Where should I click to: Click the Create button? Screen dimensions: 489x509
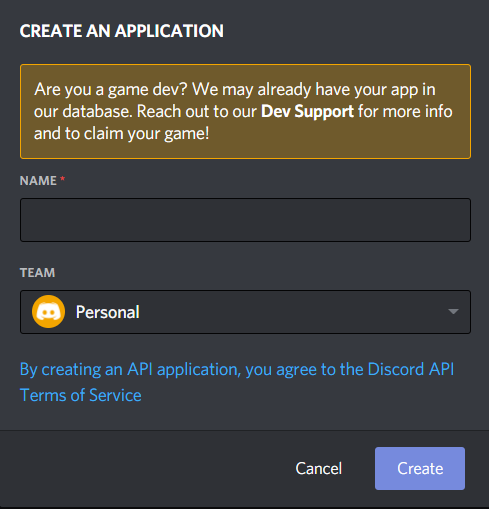[x=420, y=468]
